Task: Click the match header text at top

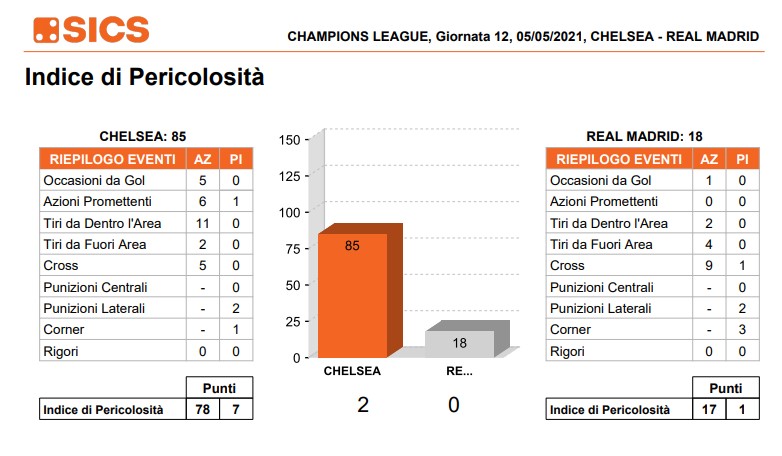Action: click(x=522, y=36)
